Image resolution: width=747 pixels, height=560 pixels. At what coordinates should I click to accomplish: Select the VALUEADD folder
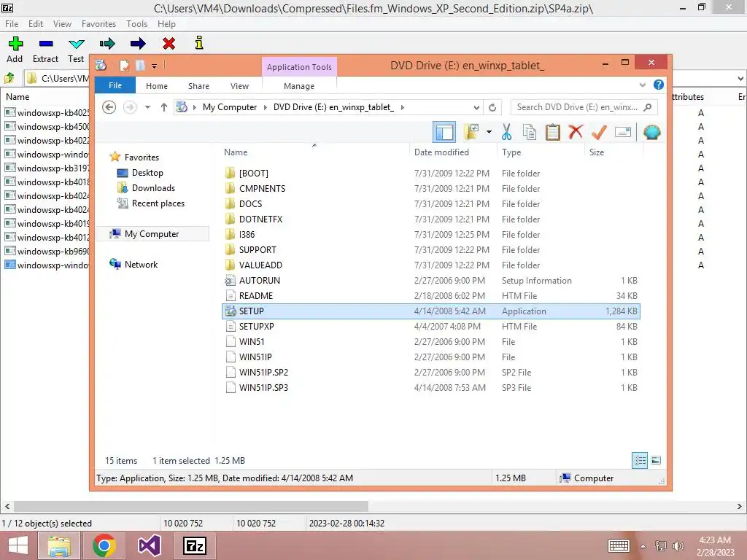pos(431,265)
